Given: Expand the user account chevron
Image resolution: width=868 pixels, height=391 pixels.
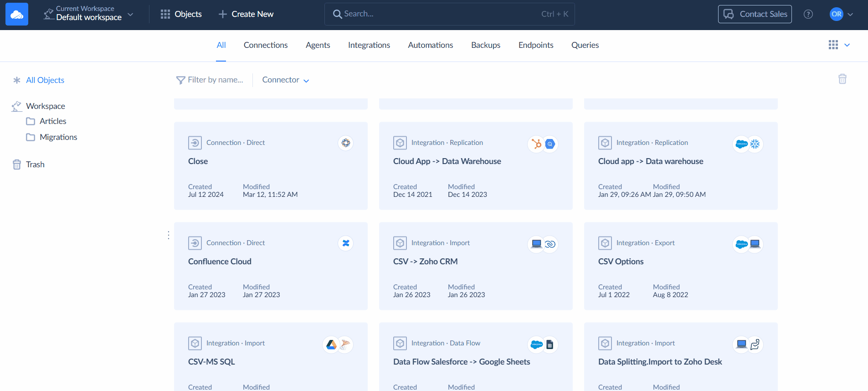Looking at the screenshot, I should [850, 15].
